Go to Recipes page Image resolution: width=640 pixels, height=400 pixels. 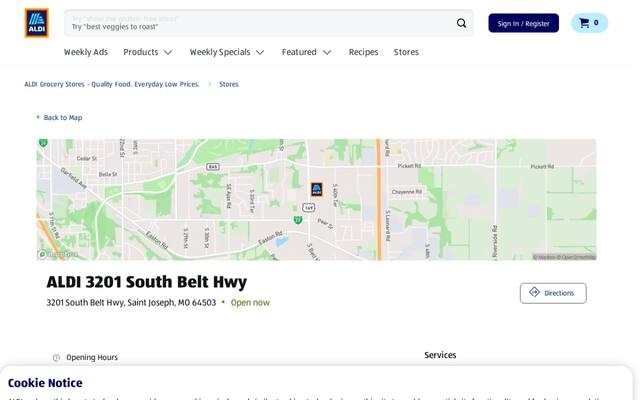(x=363, y=52)
